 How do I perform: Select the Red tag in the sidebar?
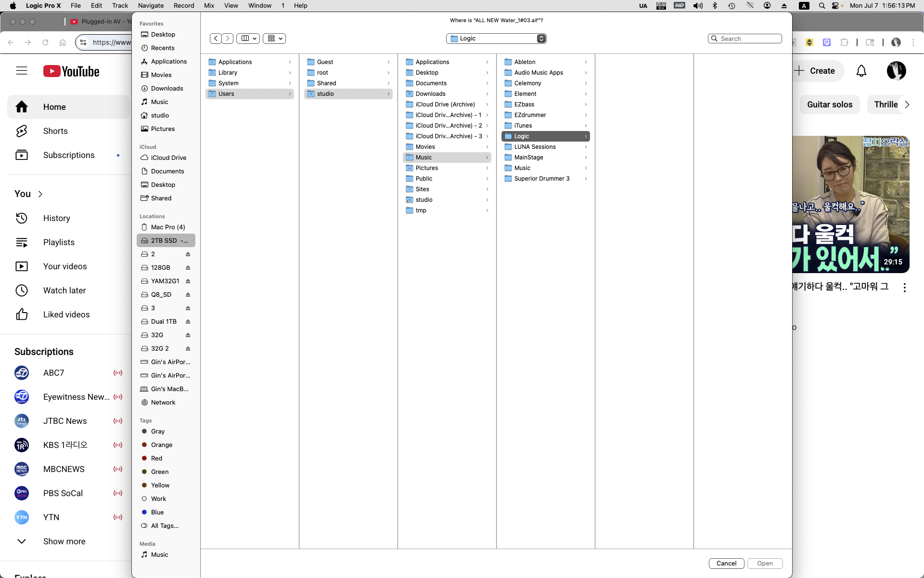point(156,459)
